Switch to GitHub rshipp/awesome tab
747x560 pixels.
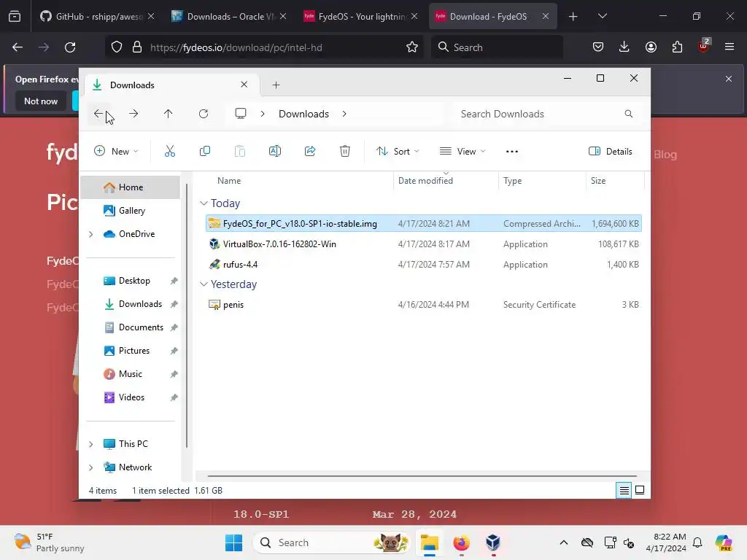(x=97, y=17)
